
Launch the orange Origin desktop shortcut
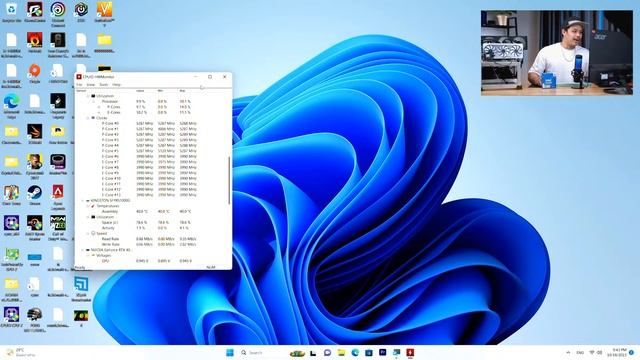[35, 73]
